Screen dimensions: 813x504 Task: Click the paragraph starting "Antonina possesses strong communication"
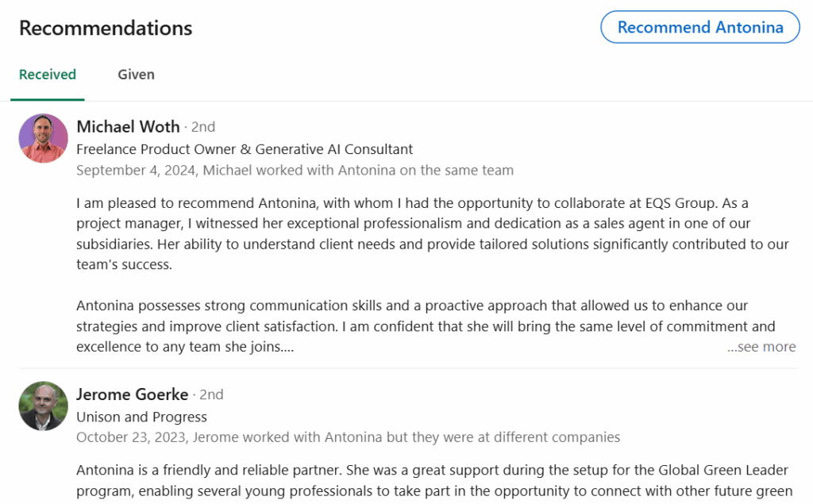426,326
